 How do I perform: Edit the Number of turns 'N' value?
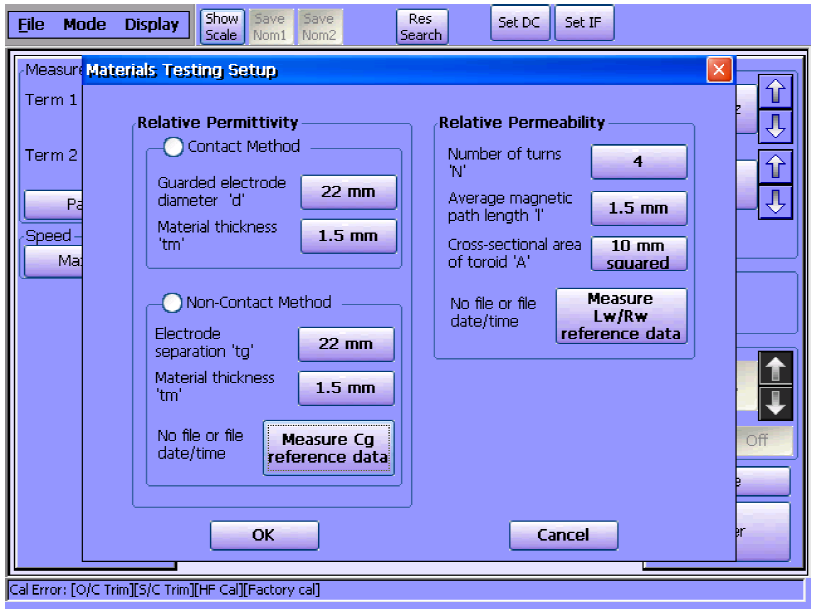click(x=638, y=162)
